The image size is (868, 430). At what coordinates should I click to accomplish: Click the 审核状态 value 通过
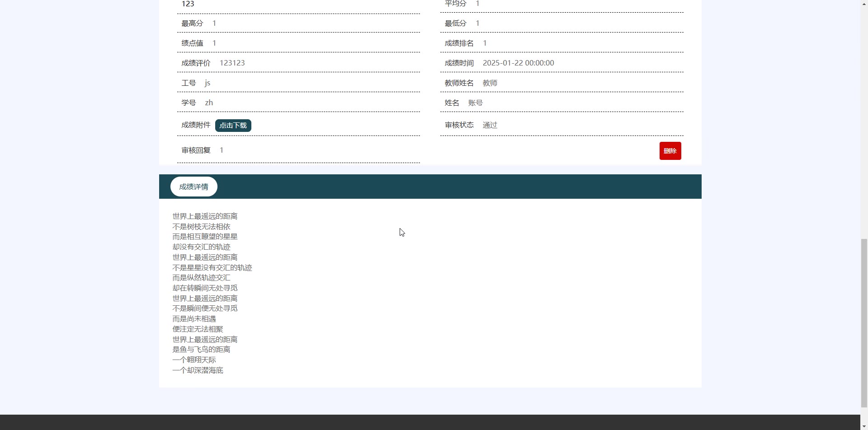tap(490, 125)
